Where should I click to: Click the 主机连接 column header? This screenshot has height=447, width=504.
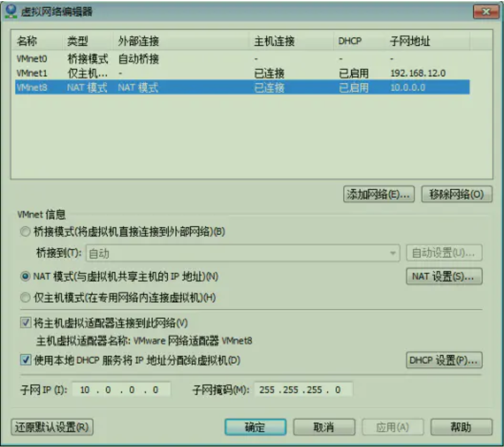point(291,41)
